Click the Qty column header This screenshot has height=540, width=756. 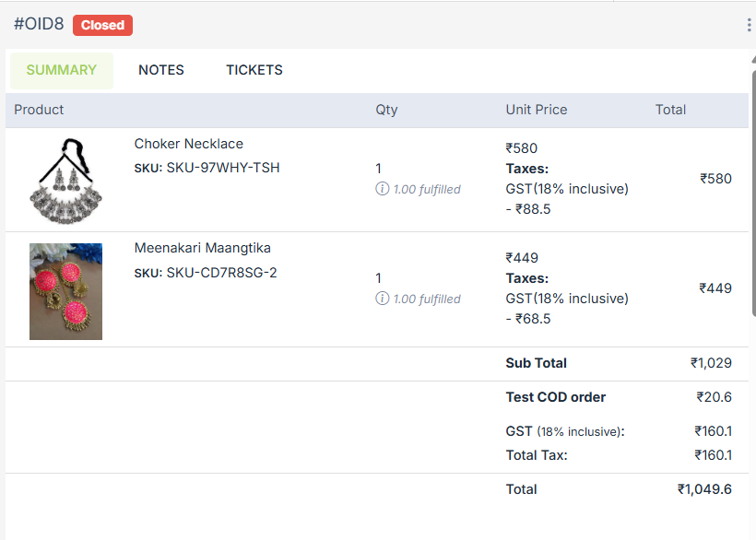(386, 110)
